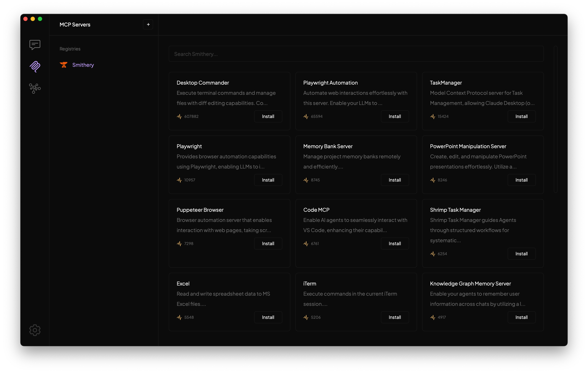Install Excel server

(x=268, y=317)
